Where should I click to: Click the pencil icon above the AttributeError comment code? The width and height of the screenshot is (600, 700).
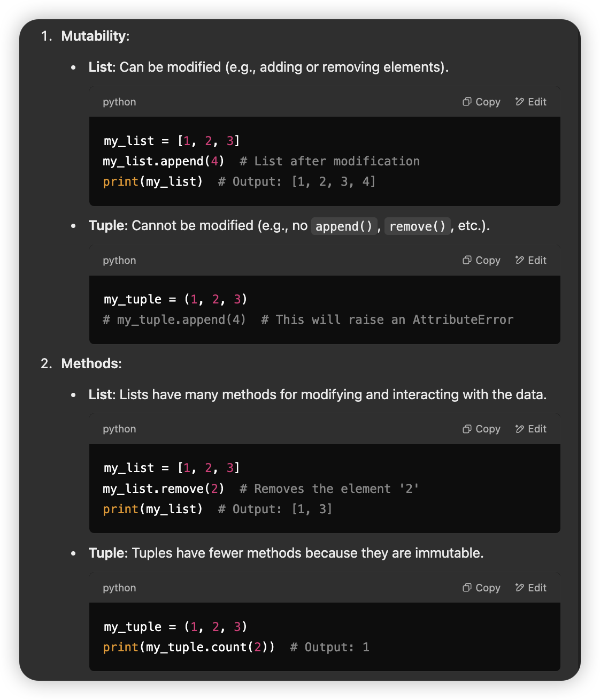point(519,260)
